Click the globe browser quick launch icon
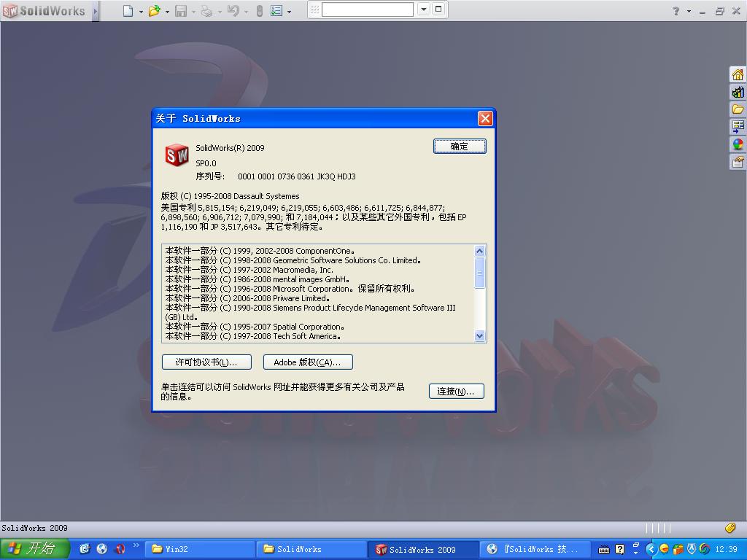The width and height of the screenshot is (747, 560). point(102,548)
